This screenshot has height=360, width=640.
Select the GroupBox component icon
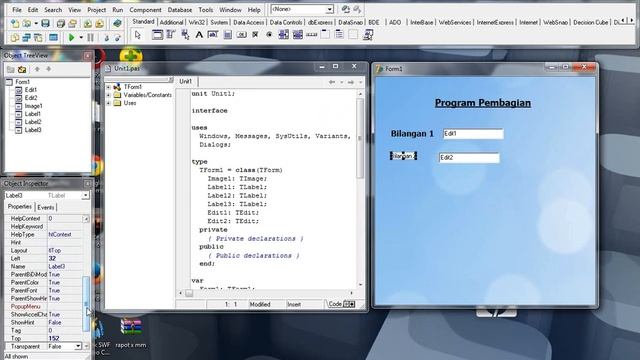(325, 35)
